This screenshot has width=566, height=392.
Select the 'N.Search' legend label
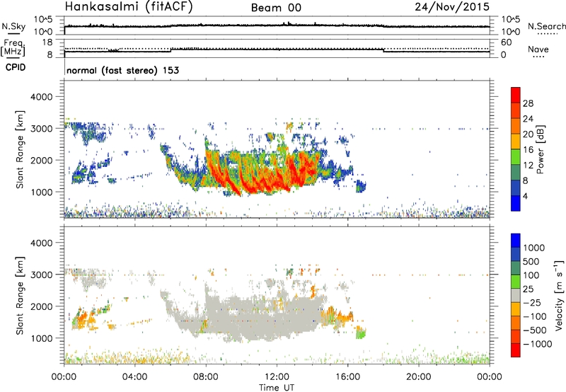[546, 26]
